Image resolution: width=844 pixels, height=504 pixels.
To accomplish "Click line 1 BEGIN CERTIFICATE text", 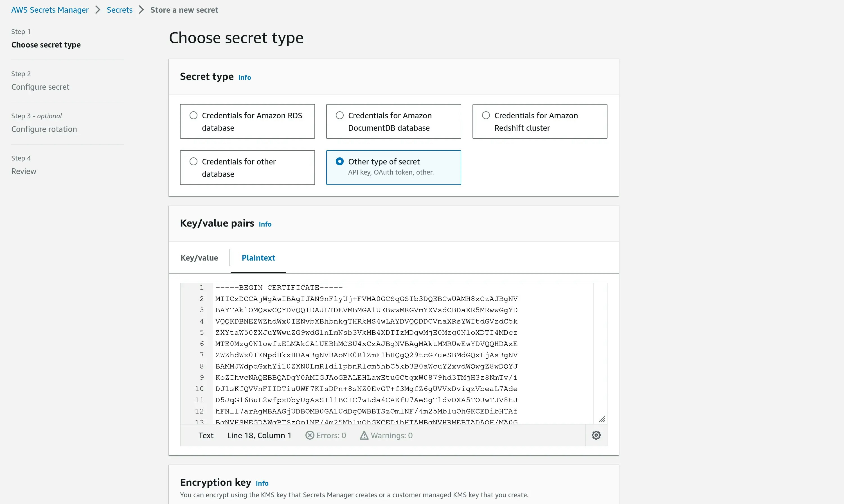I will click(279, 288).
